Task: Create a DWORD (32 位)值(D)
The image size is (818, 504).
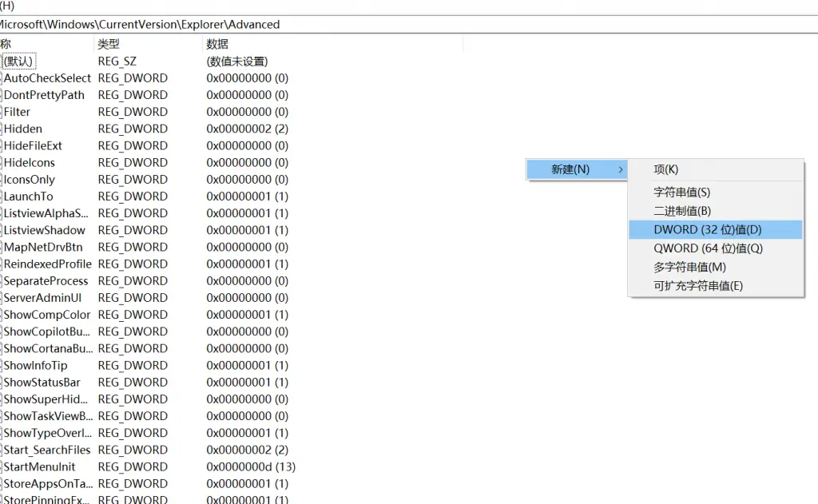Action: click(715, 229)
